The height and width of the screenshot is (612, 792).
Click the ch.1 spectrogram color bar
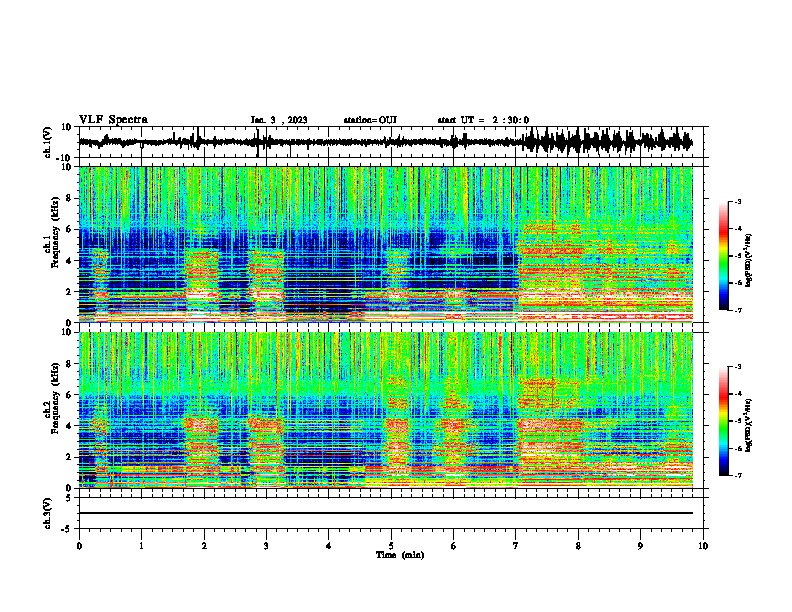point(723,256)
